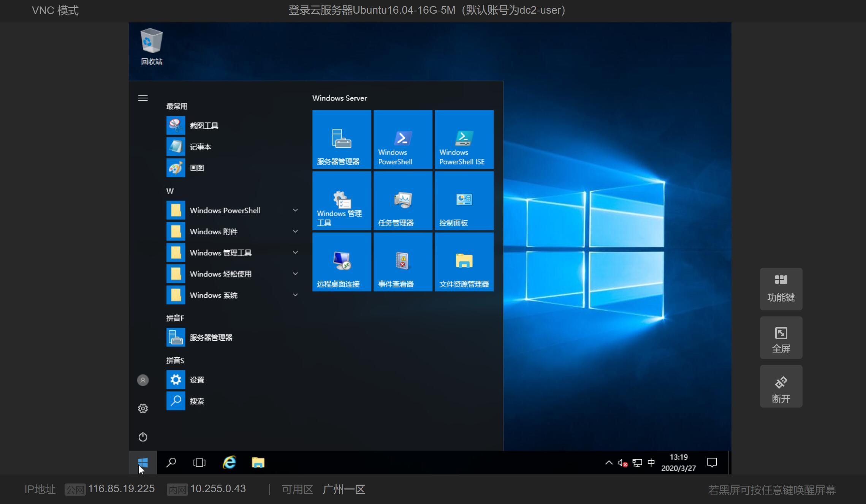Click the Windows Start button on the taskbar
The image size is (866, 504).
point(143,463)
